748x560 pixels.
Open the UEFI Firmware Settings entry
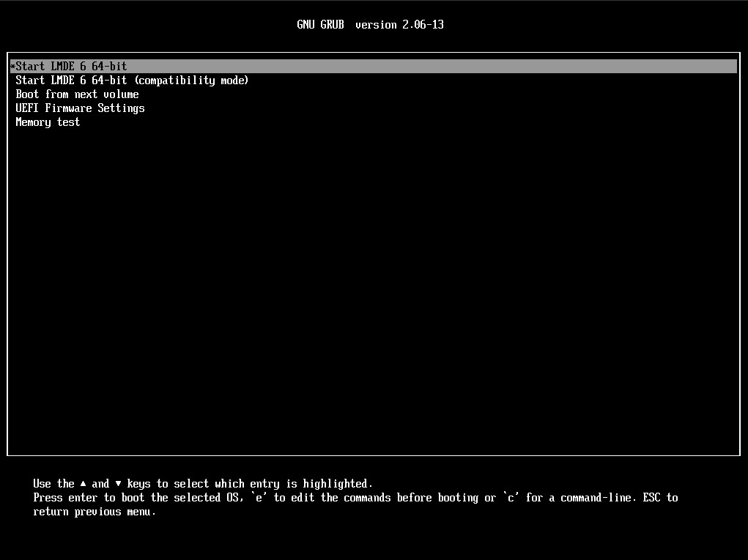(x=80, y=108)
